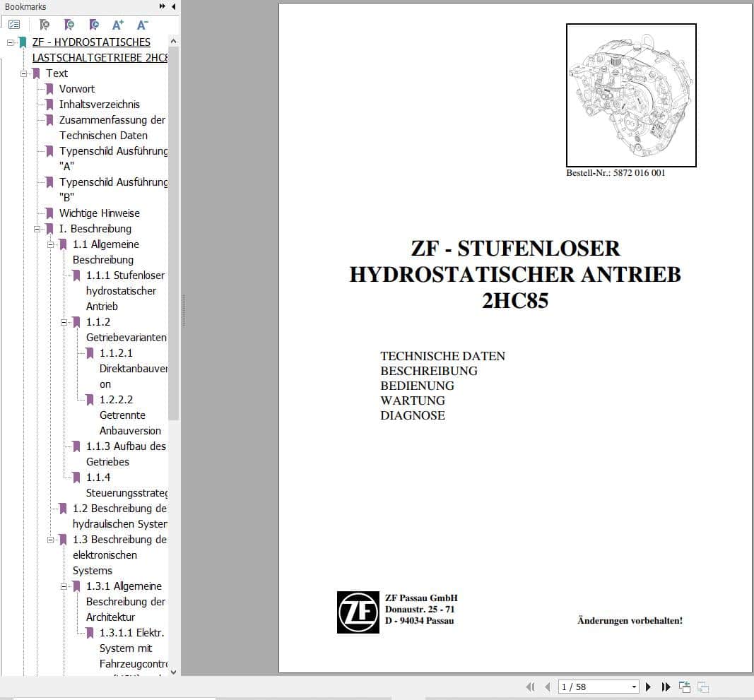
Task: Open 1.2.2.2 Getrennte Anbauversion bookmark
Action: click(130, 415)
